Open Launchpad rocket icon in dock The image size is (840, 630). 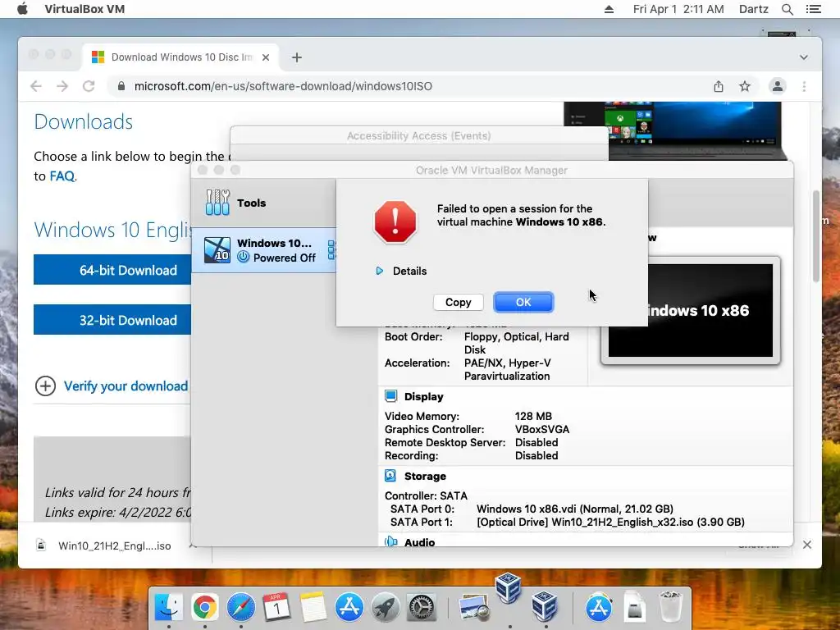pos(386,607)
